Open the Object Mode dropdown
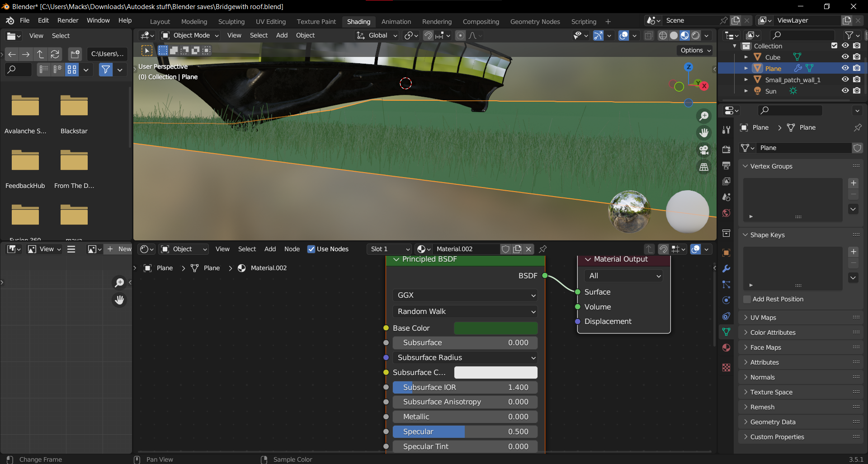Screen dimensions: 868x464 tap(190, 35)
